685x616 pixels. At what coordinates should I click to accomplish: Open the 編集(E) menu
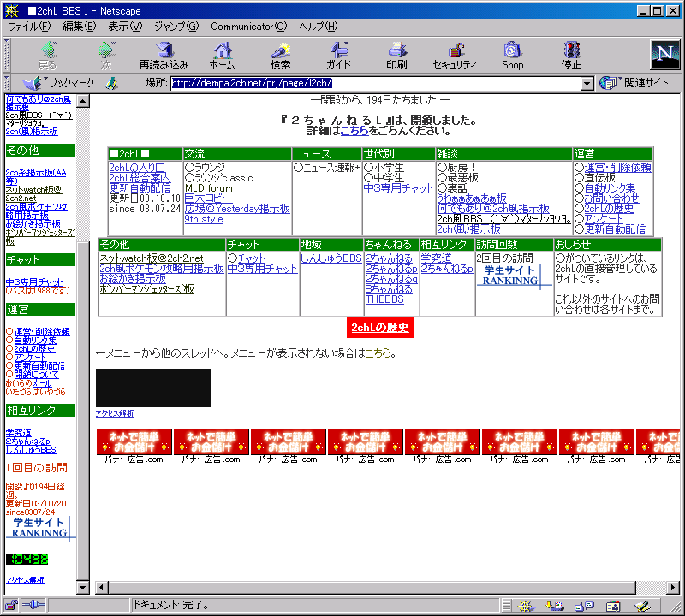pyautogui.click(x=79, y=27)
